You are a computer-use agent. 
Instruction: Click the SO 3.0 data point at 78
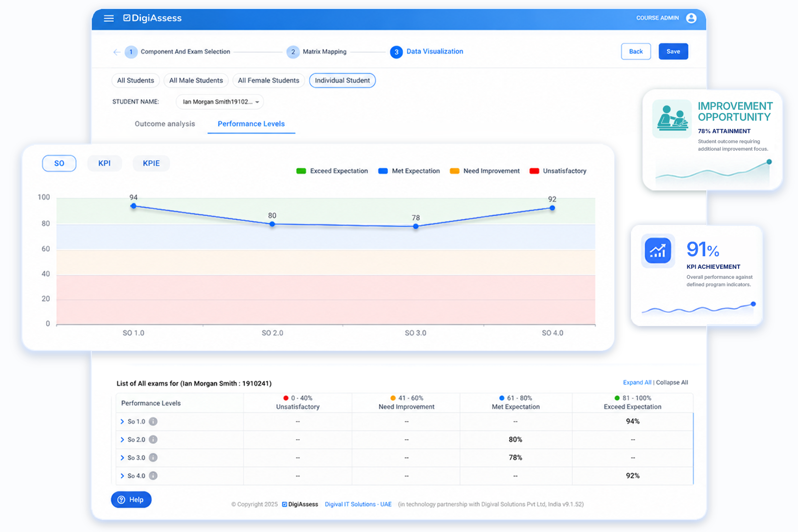(416, 226)
